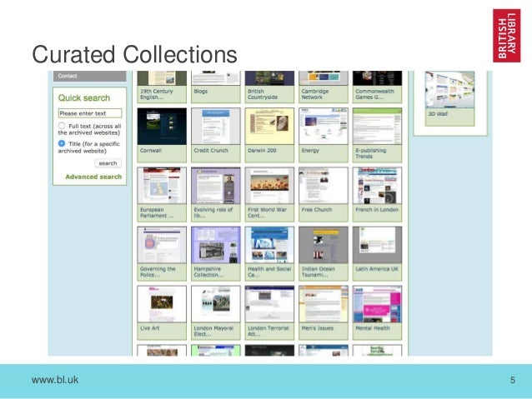Open the Darwin 200 collection thumbnail

click(x=269, y=127)
